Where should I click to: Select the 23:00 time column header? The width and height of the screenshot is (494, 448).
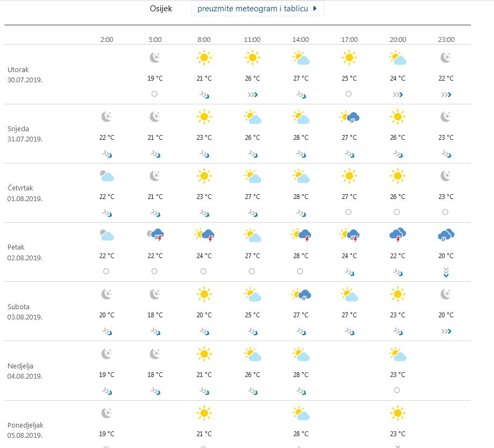[446, 40]
